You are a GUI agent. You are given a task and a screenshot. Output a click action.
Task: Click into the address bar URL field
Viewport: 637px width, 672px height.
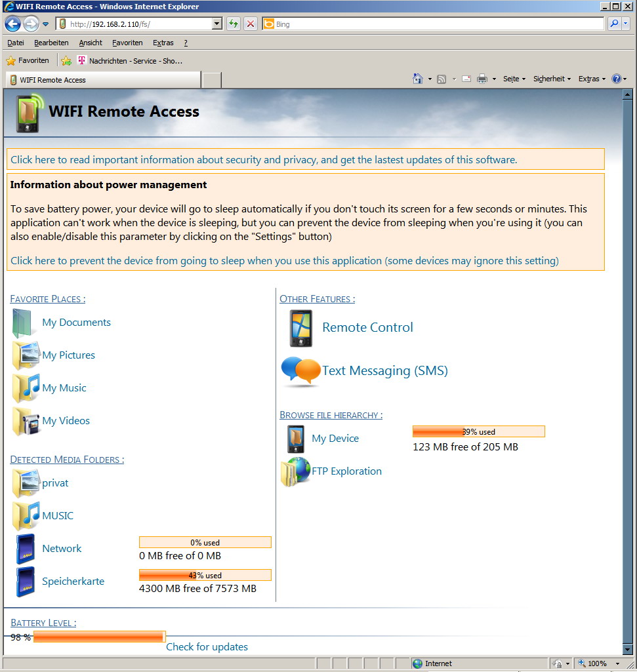coord(134,24)
